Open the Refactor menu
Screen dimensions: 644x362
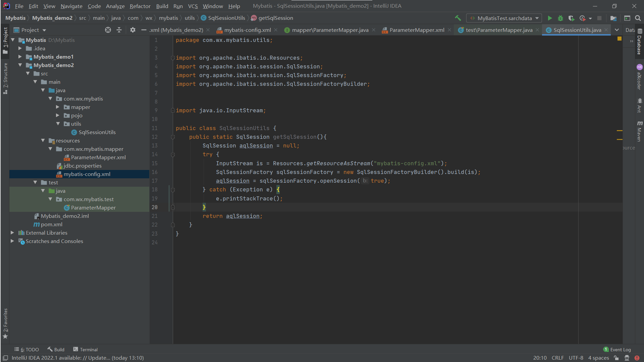140,6
